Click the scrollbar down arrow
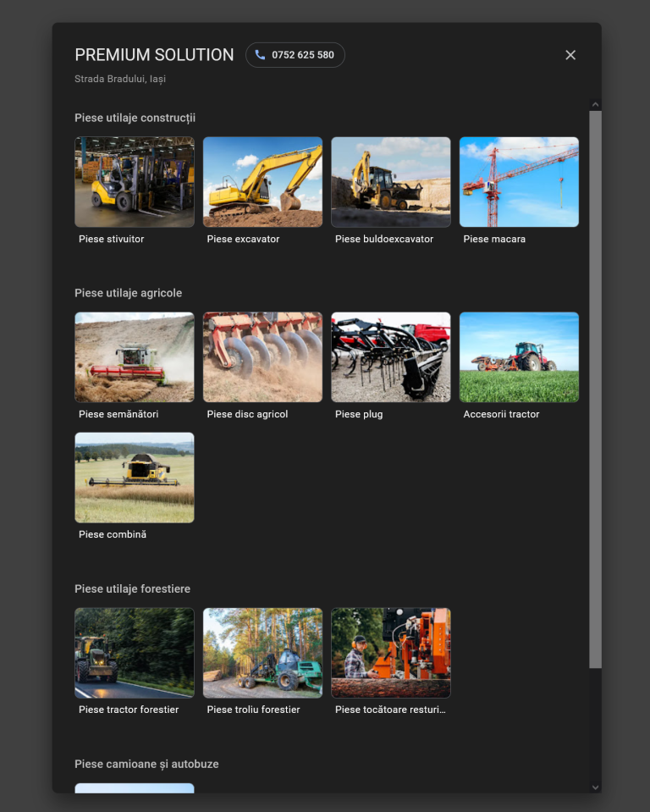Screen dimensions: 650x812 click(595, 787)
